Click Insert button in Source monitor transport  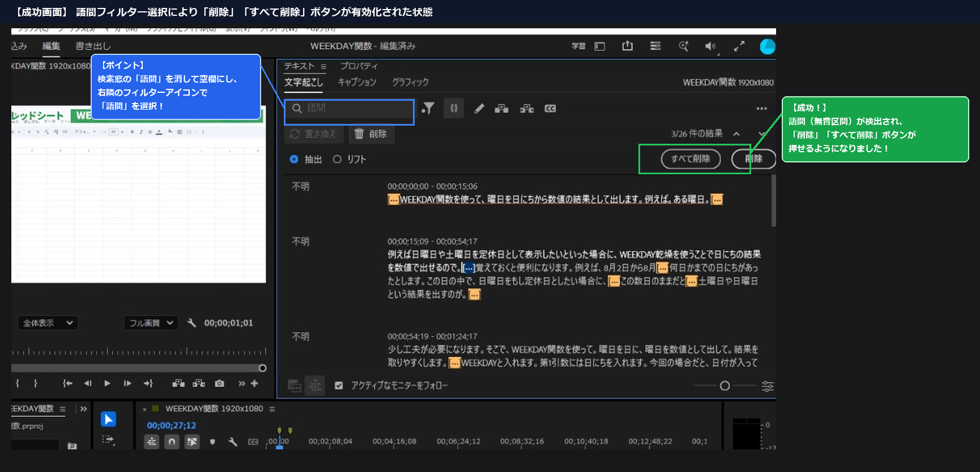[x=178, y=384]
